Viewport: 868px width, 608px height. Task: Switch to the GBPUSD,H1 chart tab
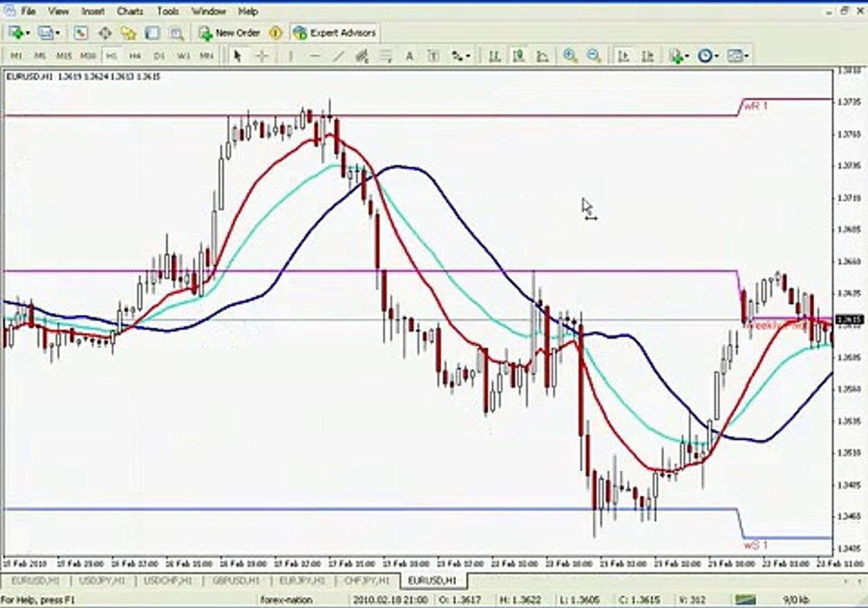(236, 581)
